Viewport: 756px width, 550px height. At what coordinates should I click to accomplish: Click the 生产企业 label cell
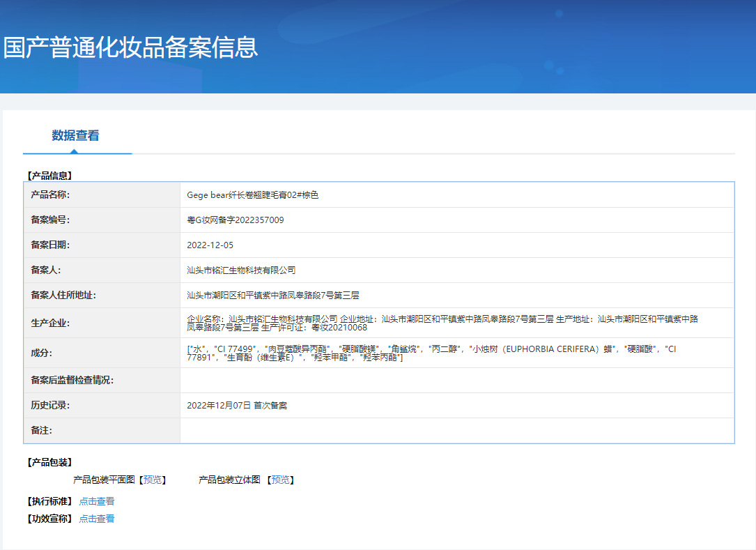pos(102,323)
